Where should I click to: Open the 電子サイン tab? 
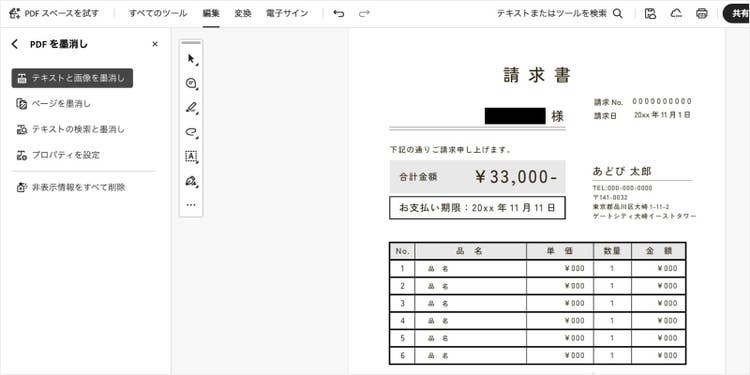pyautogui.click(x=287, y=13)
